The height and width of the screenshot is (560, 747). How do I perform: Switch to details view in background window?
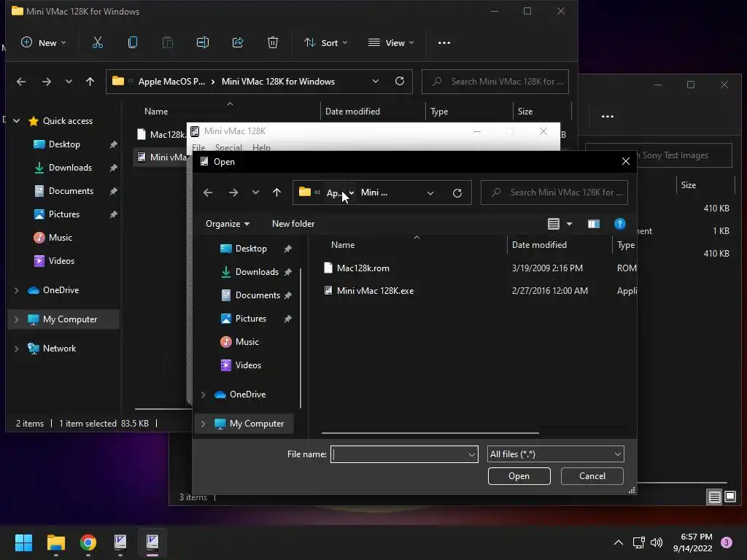point(715,497)
